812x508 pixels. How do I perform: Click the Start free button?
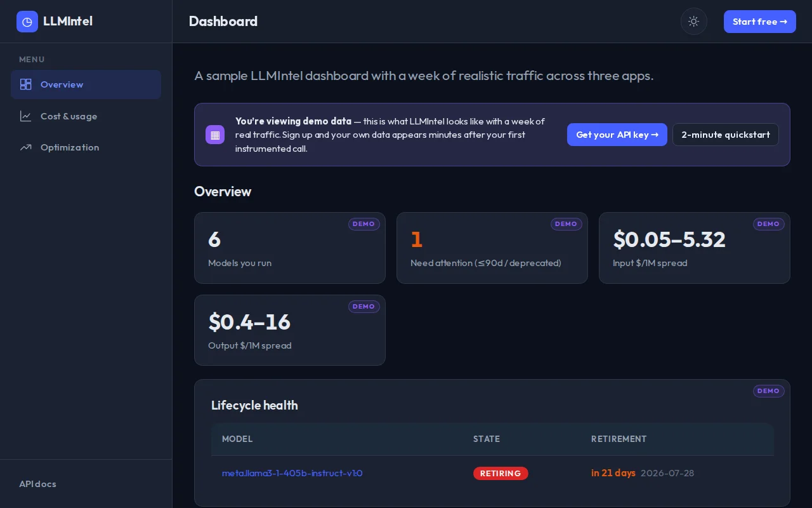(x=760, y=22)
